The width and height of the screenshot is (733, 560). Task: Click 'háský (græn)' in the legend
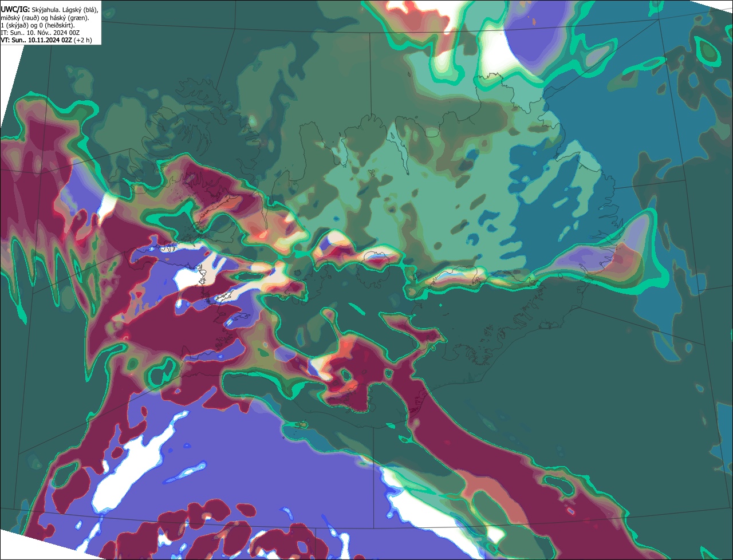69,18
